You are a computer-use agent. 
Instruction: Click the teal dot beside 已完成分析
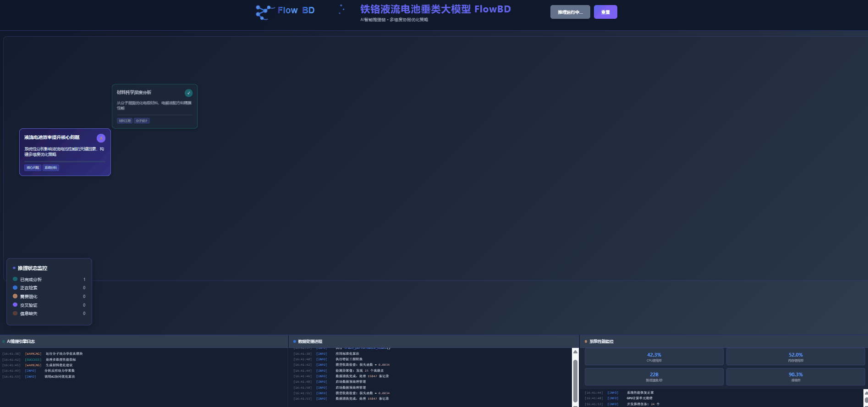pyautogui.click(x=15, y=279)
